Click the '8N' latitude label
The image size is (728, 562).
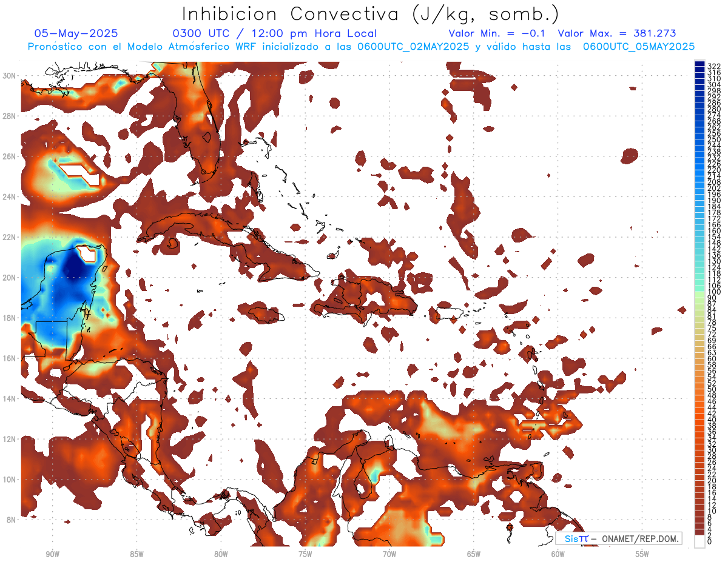[12, 520]
